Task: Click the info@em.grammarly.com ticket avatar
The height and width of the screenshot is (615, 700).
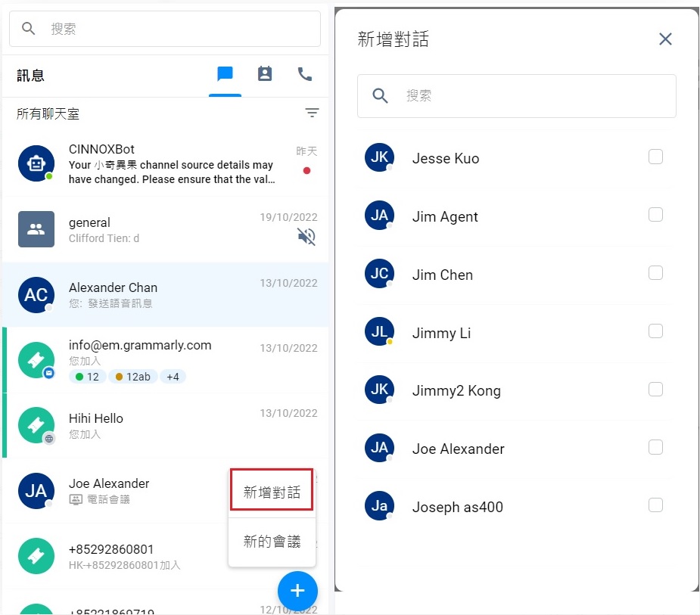Action: [36, 360]
